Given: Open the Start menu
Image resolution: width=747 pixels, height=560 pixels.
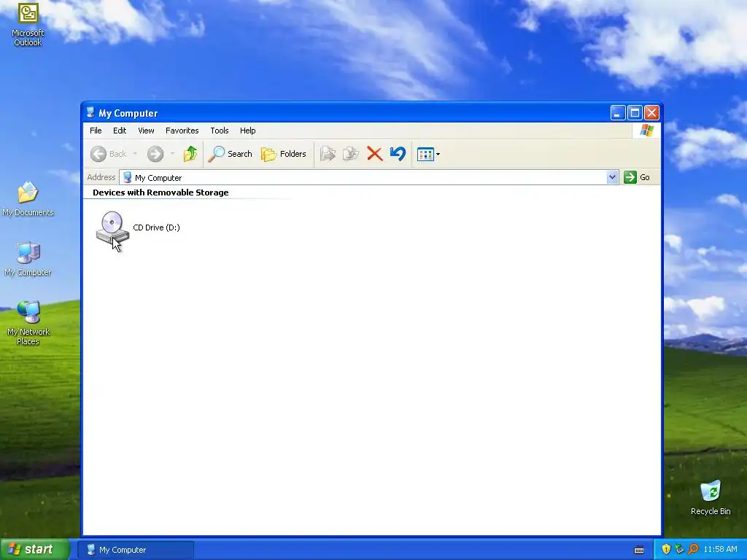Looking at the screenshot, I should (34, 549).
